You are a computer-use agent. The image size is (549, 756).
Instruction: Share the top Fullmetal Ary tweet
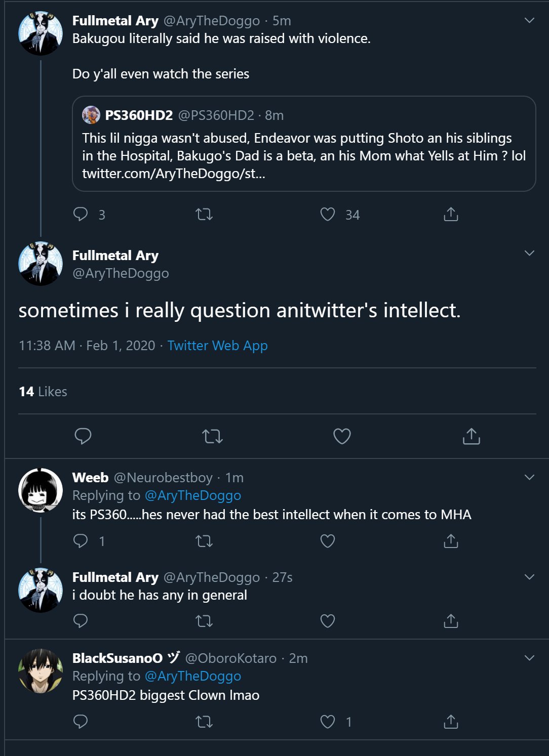pyautogui.click(x=451, y=215)
